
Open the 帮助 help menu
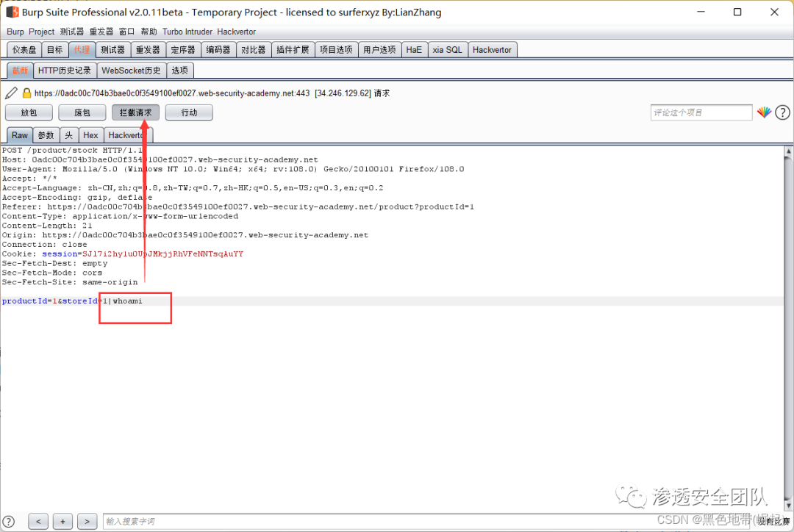(149, 32)
